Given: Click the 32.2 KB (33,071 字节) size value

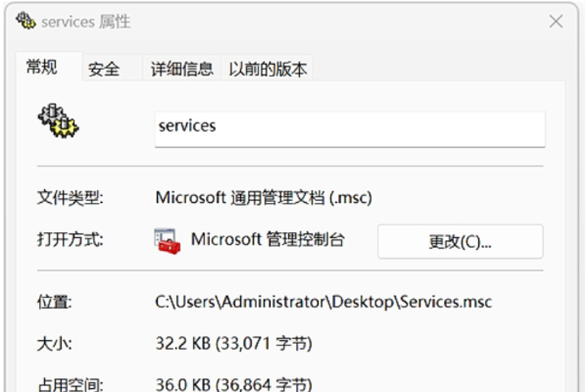Looking at the screenshot, I should click(x=234, y=344).
